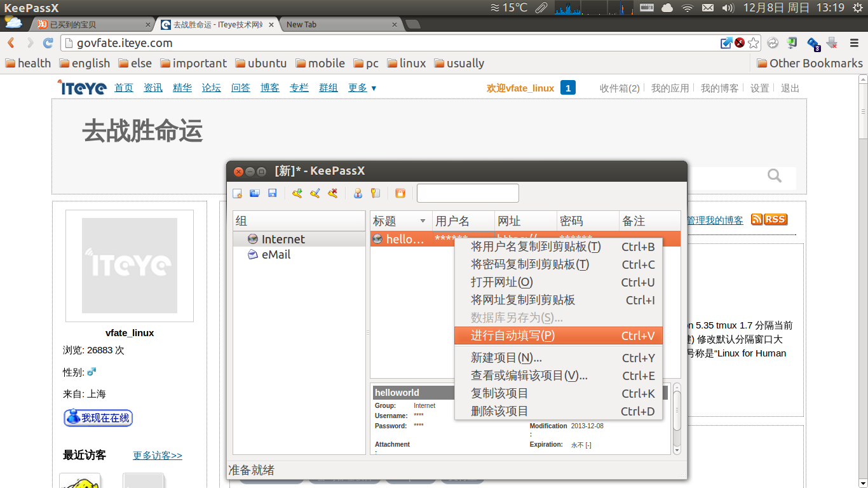Sort entries by the 标题 column

coord(401,220)
